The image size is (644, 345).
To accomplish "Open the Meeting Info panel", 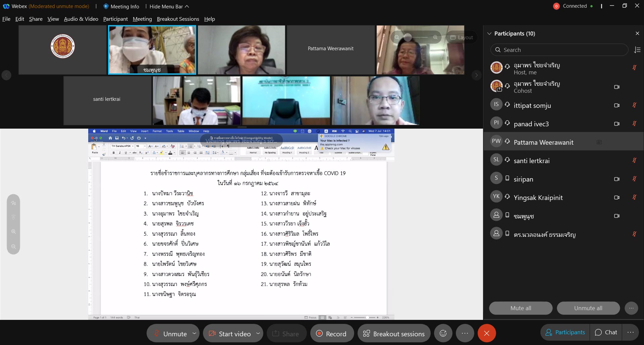I will [121, 6].
